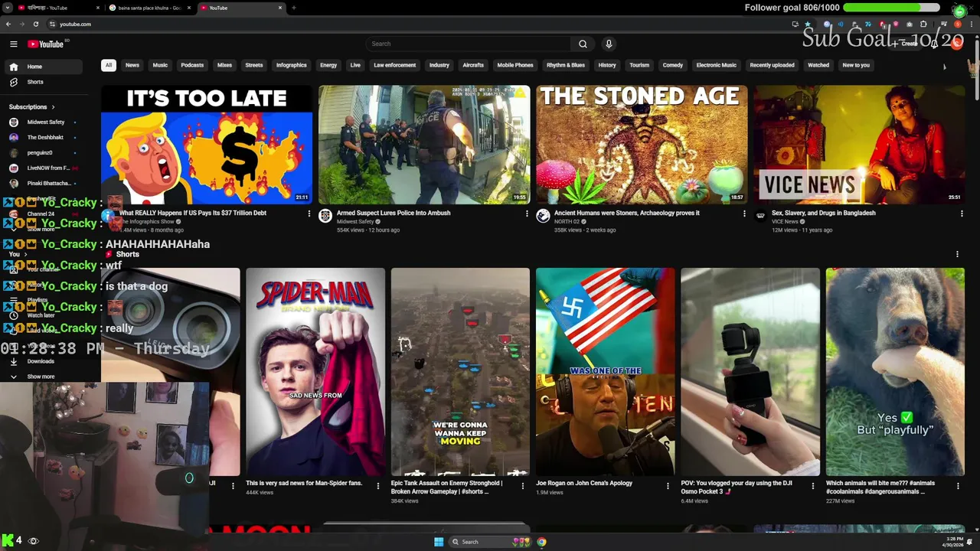Open the Spider-Man short thumbnail

click(x=315, y=372)
